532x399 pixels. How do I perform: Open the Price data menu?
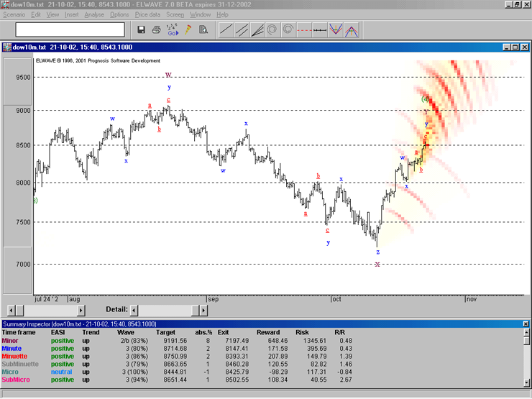click(147, 14)
